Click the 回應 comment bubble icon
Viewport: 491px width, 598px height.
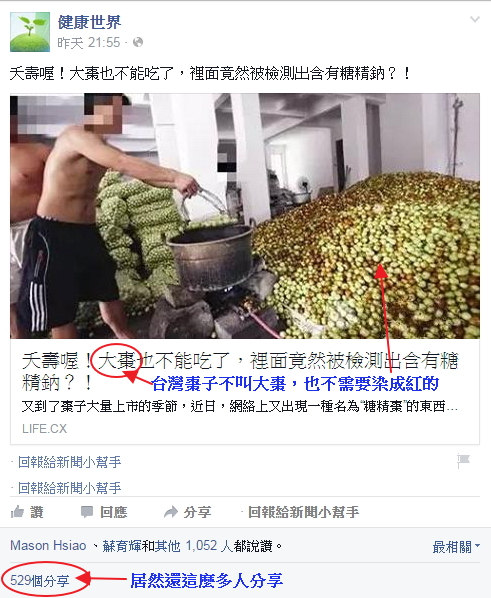pos(87,512)
